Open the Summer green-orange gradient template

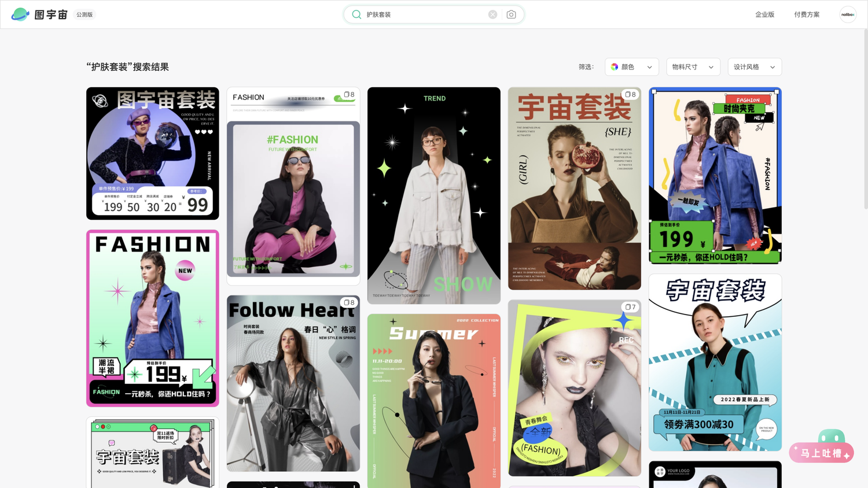pyautogui.click(x=434, y=401)
